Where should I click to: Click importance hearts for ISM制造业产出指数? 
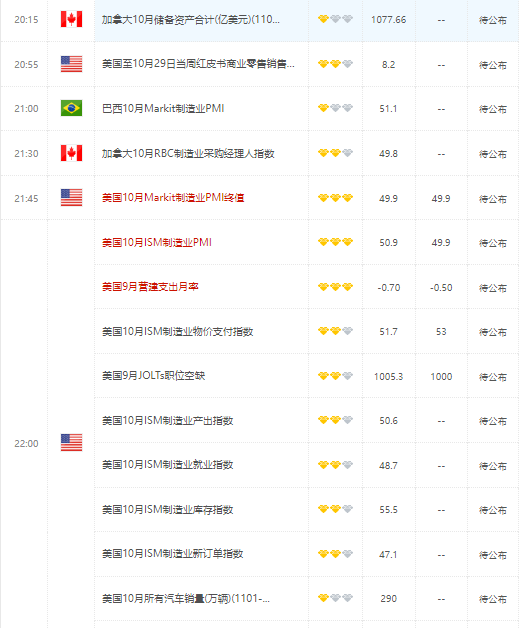(335, 419)
